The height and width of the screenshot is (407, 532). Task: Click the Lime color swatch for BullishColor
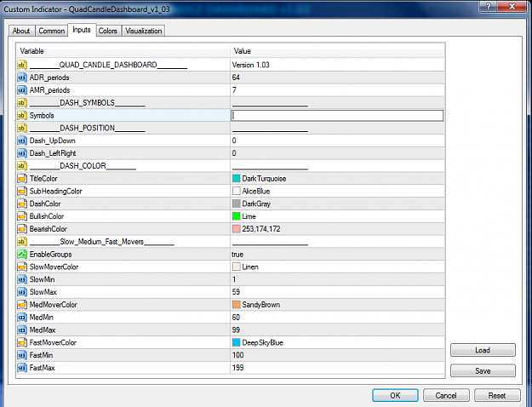tap(236, 216)
